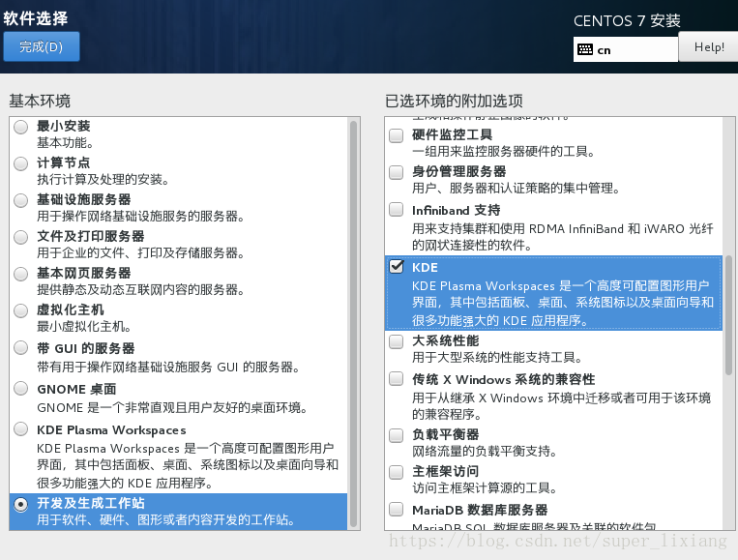Select 最小安装 radio button
Screen dimensions: 738x560
(21, 127)
